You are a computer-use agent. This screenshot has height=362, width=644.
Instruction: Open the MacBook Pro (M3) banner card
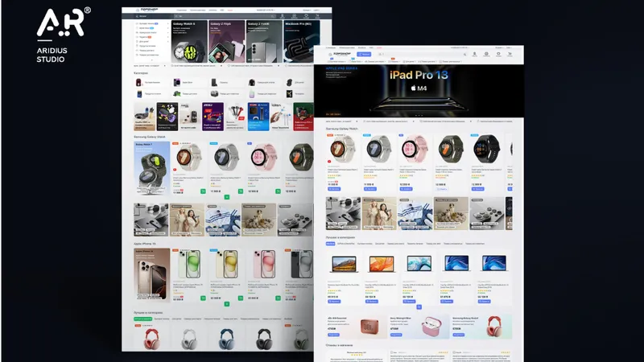[301, 42]
